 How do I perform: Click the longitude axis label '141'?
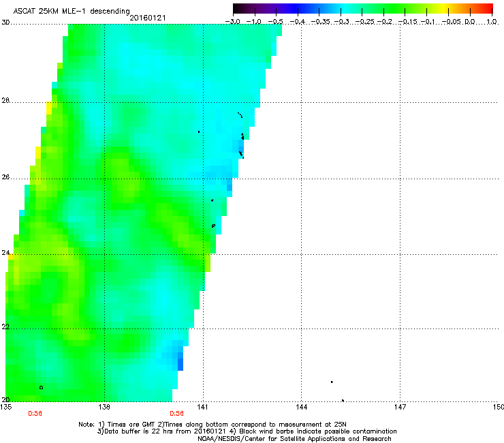tap(202, 407)
